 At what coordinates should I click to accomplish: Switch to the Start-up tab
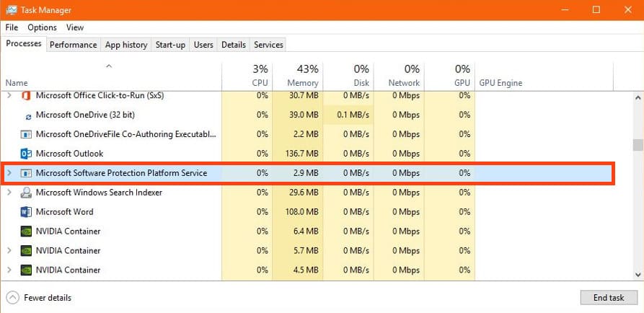[x=170, y=45]
